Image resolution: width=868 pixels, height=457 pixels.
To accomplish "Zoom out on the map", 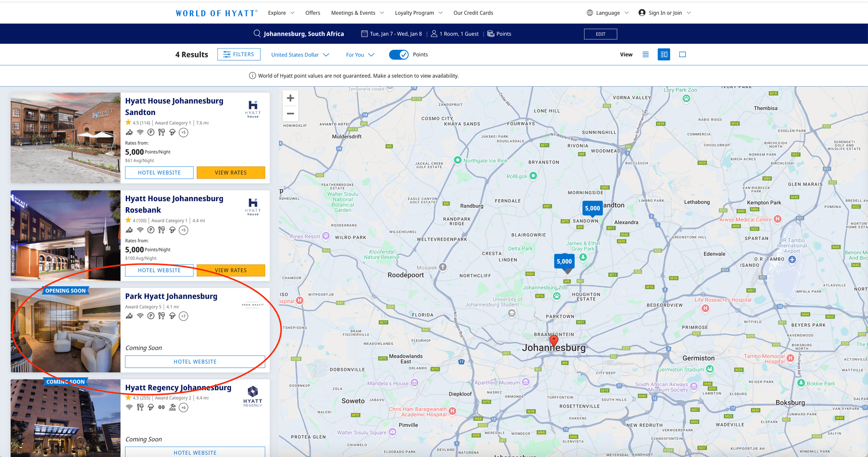I will point(290,114).
